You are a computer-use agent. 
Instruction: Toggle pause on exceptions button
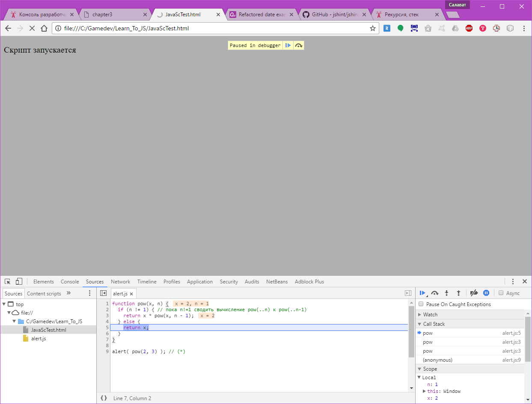486,293
